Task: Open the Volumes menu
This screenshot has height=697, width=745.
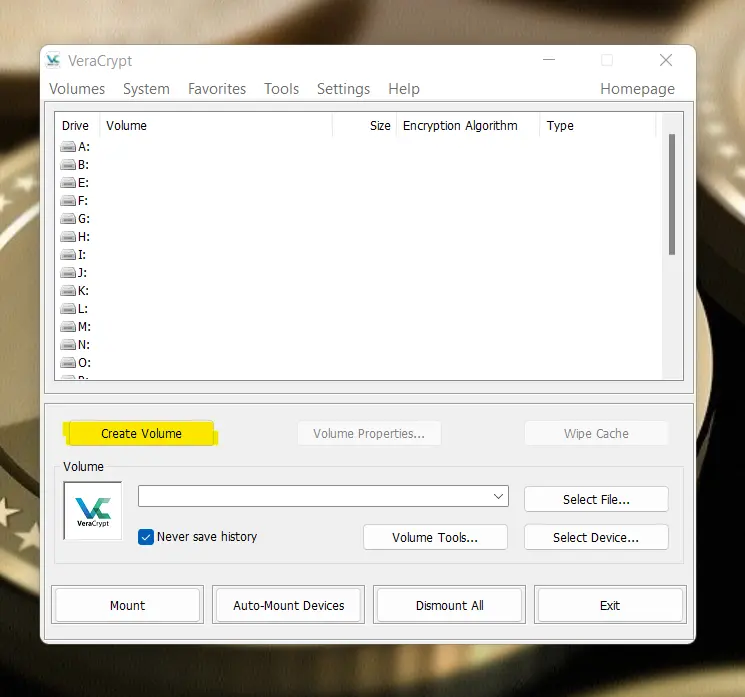Action: (77, 89)
